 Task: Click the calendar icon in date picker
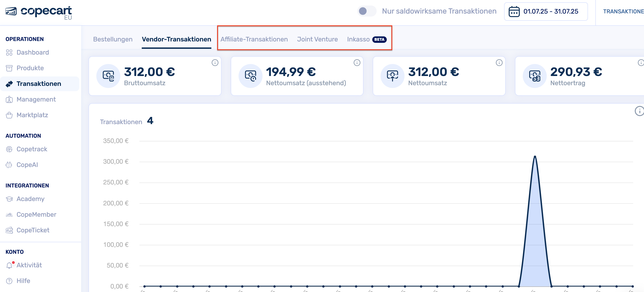(x=514, y=12)
